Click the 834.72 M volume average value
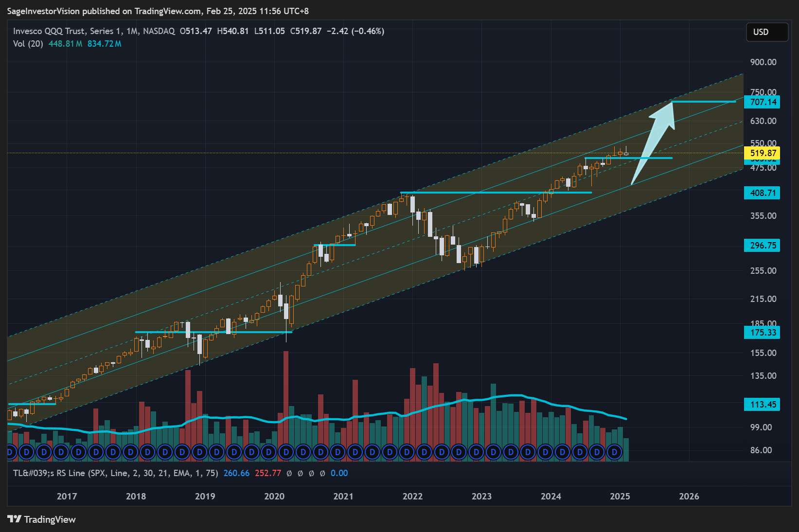Viewport: 799px width, 532px height. (x=105, y=44)
